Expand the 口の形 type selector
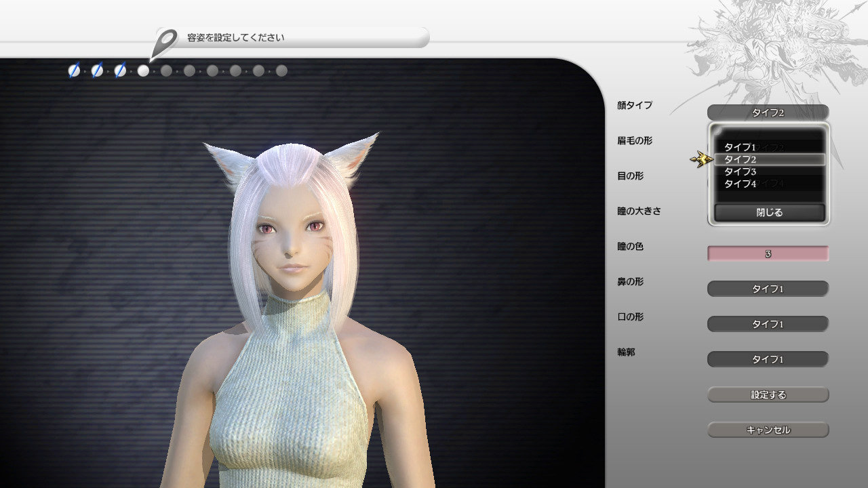868x488 pixels. (x=768, y=324)
